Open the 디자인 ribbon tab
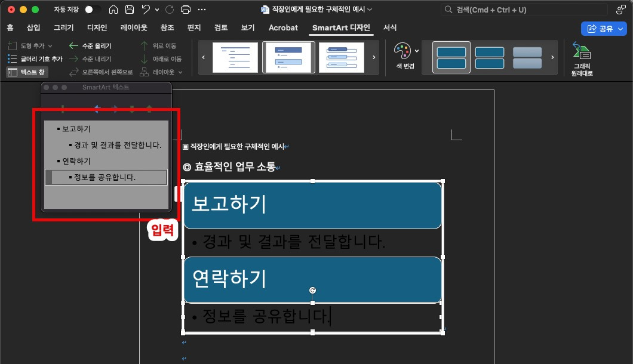 97,27
